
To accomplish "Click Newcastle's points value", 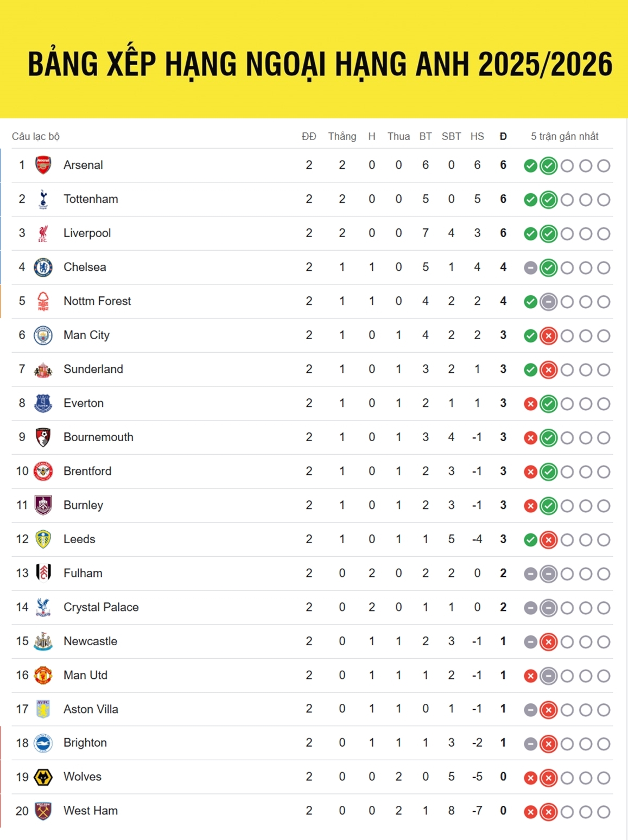I will (x=503, y=641).
